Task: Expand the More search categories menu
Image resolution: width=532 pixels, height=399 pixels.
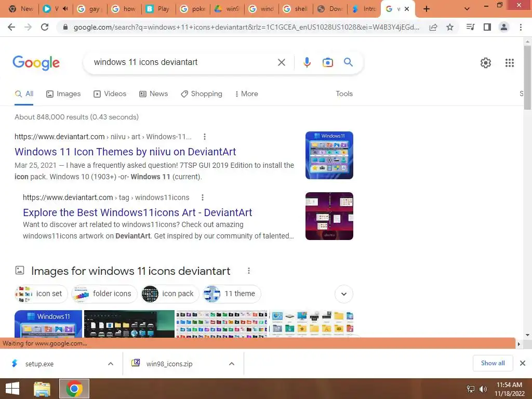Action: [246, 94]
